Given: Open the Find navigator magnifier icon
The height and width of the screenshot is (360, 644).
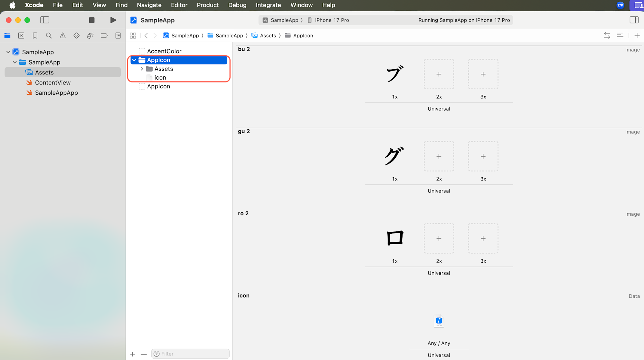Looking at the screenshot, I should [49, 35].
